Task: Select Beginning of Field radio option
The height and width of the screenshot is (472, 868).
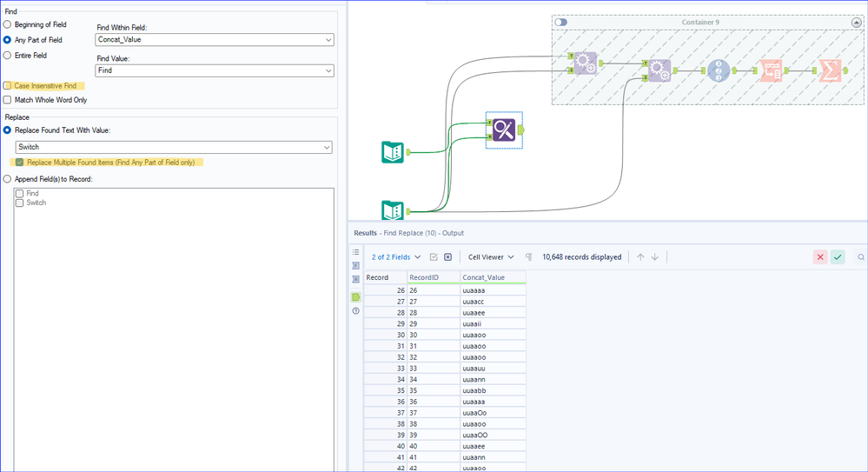Action: click(7, 24)
